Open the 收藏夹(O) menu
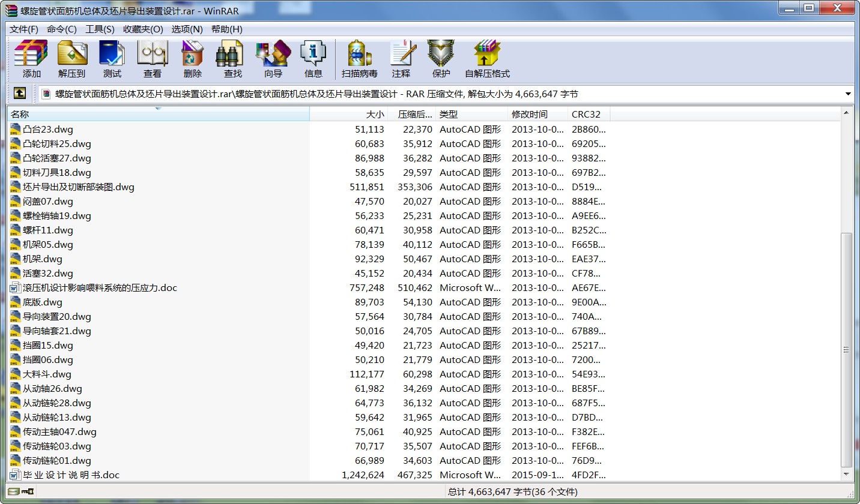Image resolution: width=860 pixels, height=504 pixels. 143,29
